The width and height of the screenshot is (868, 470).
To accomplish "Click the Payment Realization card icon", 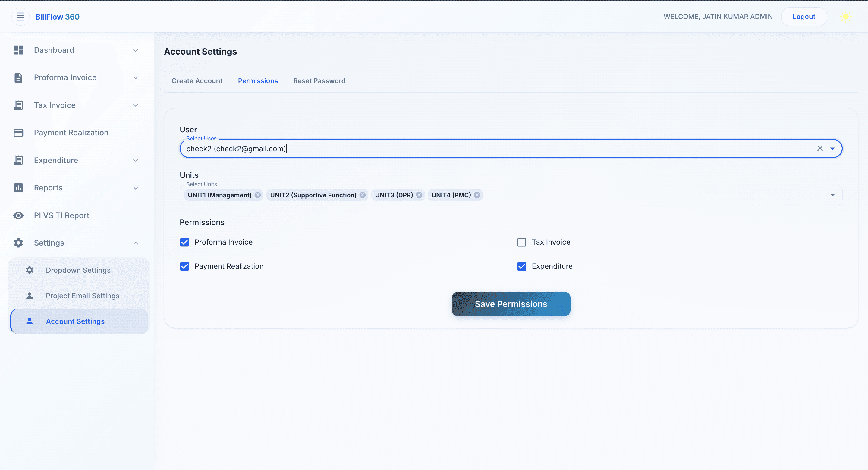I will (x=18, y=133).
